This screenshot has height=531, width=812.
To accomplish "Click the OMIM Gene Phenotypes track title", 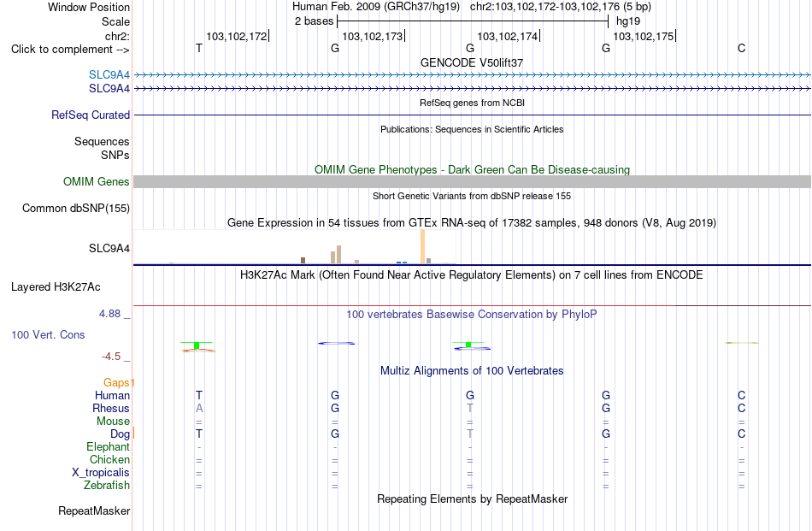I will pos(472,170).
